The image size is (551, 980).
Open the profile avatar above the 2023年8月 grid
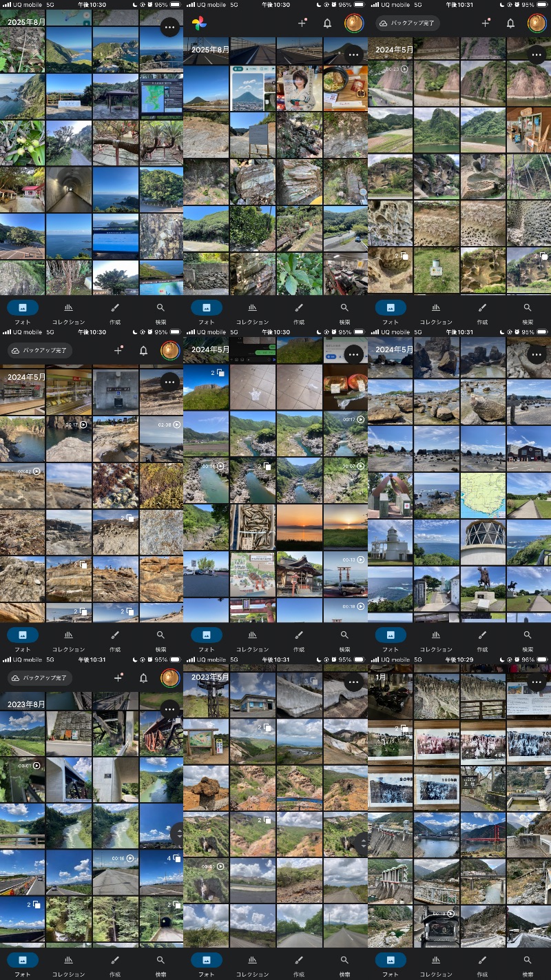pos(169,677)
